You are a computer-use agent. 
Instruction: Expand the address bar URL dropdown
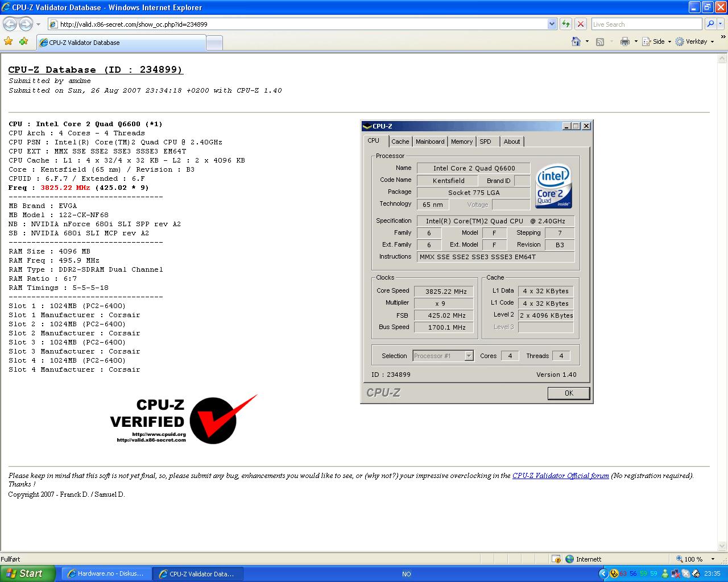click(552, 24)
